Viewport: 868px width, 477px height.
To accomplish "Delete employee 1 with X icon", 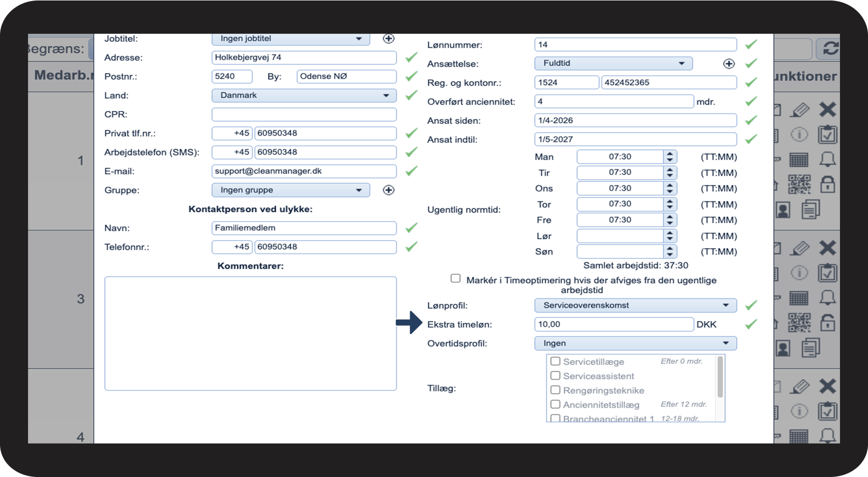I will click(828, 109).
